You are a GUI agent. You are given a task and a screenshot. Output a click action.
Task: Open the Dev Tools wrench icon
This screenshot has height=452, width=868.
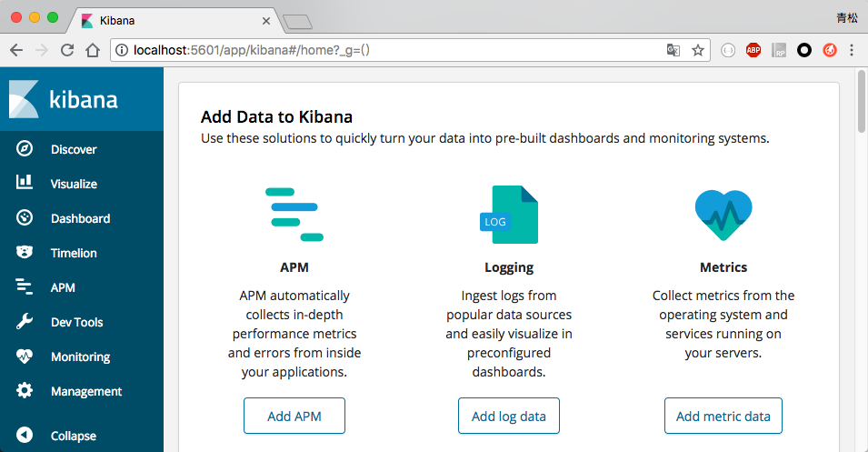pyautogui.click(x=25, y=321)
